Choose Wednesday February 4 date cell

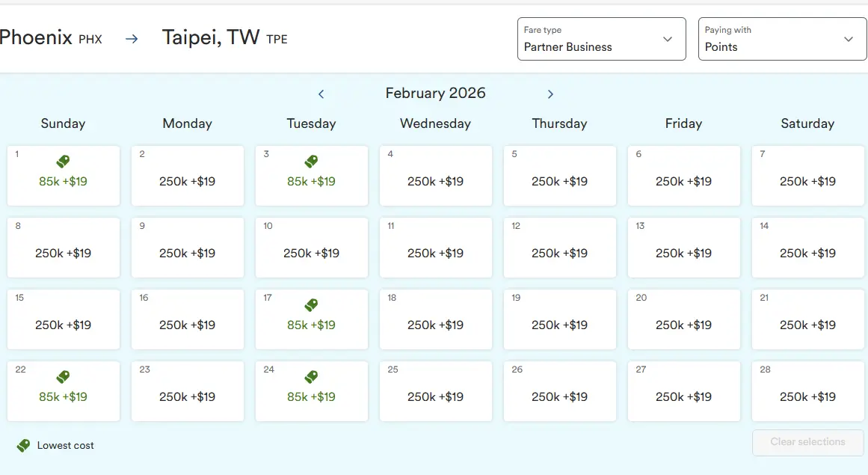click(436, 176)
